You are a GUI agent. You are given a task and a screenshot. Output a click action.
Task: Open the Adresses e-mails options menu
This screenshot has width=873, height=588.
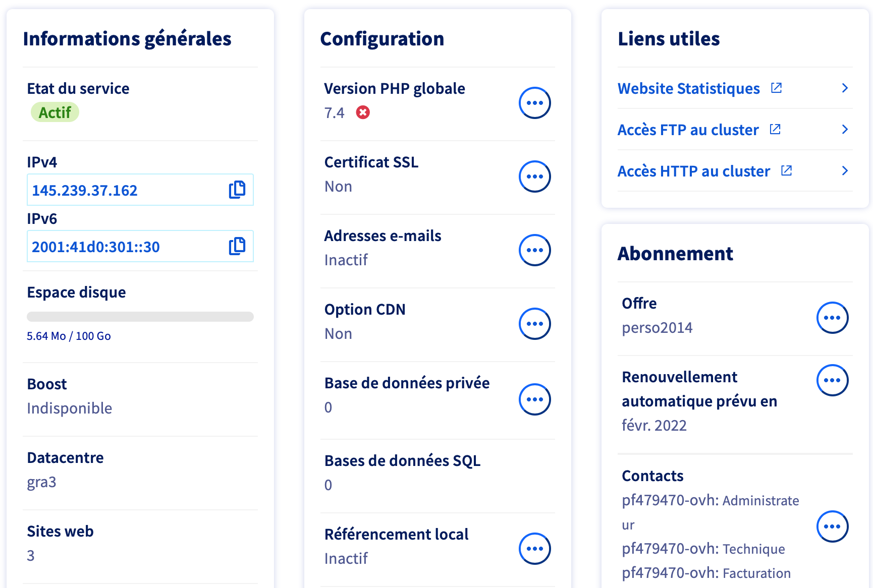(x=534, y=250)
